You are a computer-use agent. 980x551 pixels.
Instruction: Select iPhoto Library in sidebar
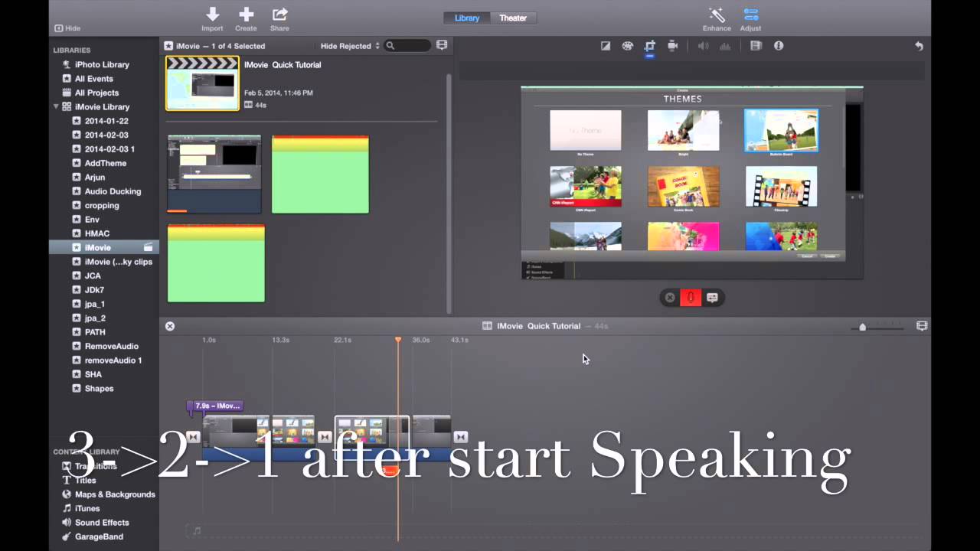click(x=102, y=65)
